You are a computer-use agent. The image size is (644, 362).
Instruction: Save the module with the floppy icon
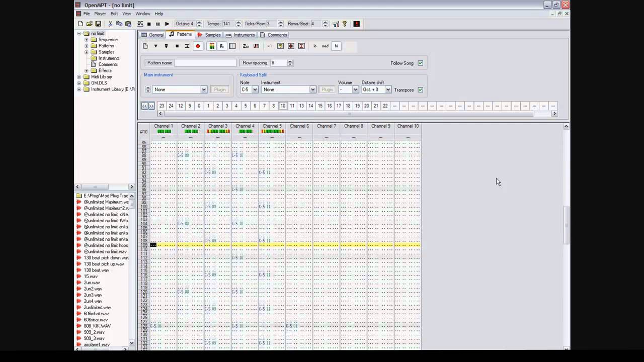coord(98,24)
